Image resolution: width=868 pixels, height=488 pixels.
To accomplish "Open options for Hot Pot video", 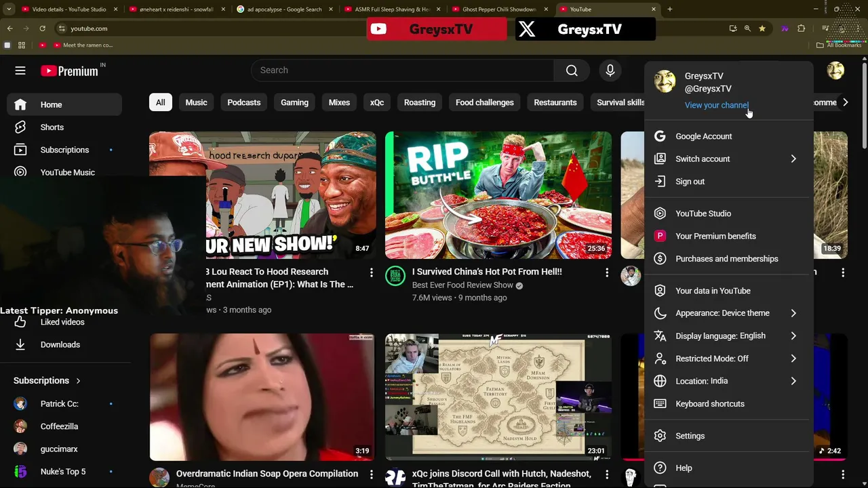I will pyautogui.click(x=607, y=272).
